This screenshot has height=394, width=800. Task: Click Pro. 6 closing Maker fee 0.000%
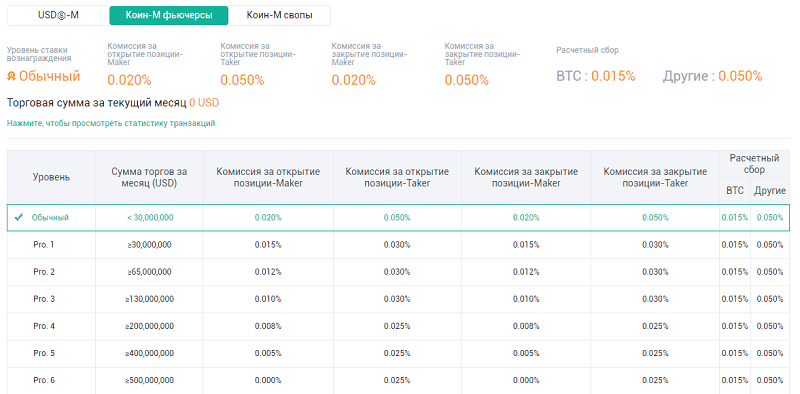(x=526, y=380)
